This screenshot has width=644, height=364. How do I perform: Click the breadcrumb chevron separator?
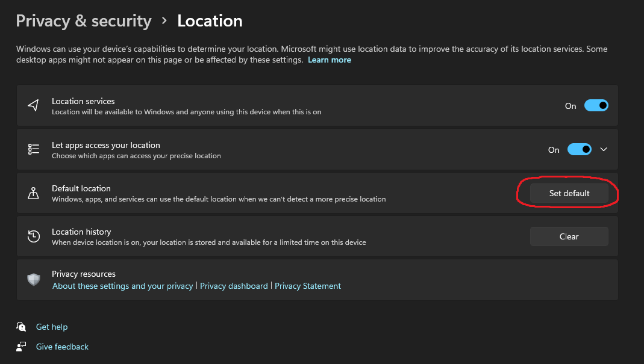click(164, 21)
